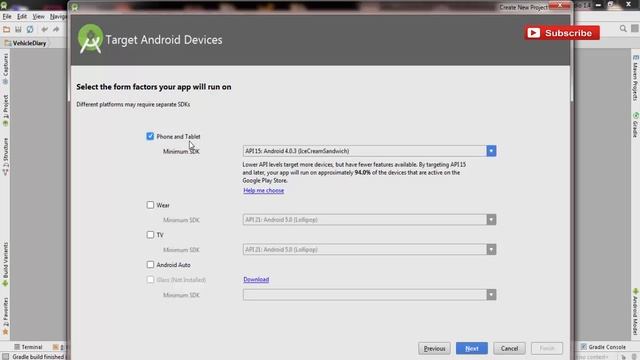The width and height of the screenshot is (640, 360).
Task: Go back with the Previous button
Action: 434,349
